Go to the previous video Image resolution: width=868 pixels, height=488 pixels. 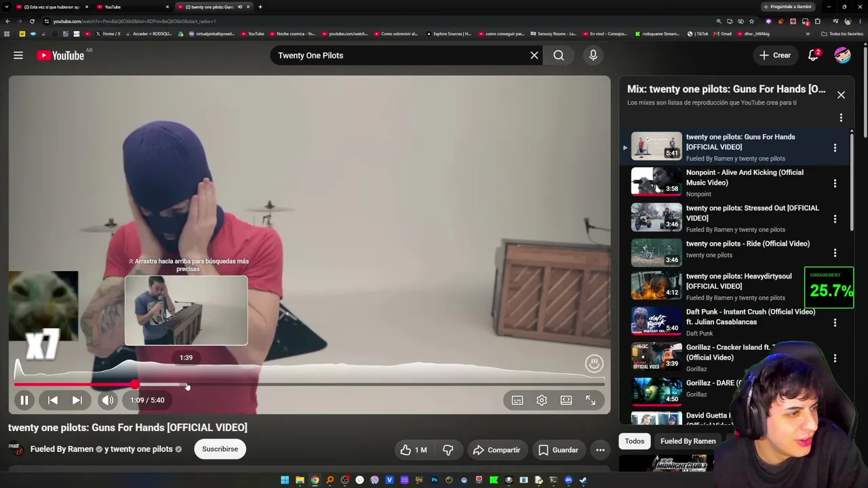coord(53,400)
